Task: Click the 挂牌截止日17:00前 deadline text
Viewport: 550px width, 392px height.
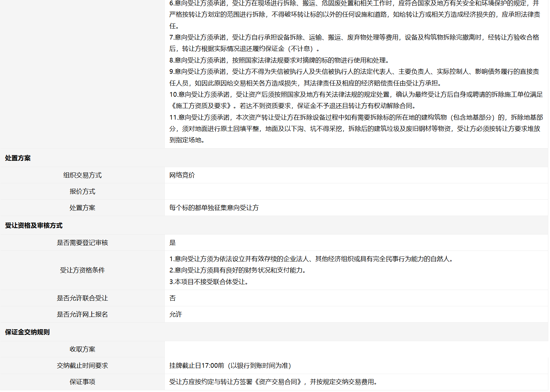Action: coord(197,365)
